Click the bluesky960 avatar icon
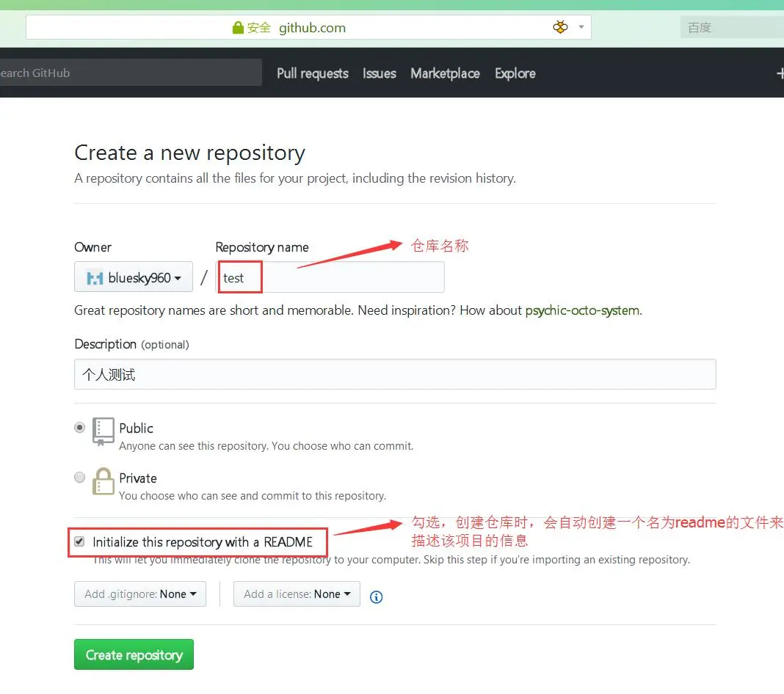This screenshot has height=694, width=784. (x=95, y=277)
